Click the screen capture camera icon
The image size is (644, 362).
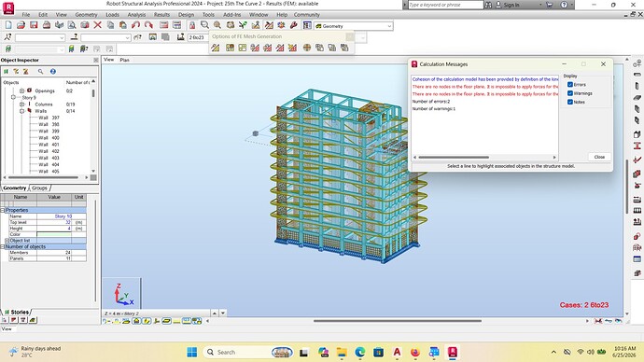pyautogui.click(x=85, y=25)
